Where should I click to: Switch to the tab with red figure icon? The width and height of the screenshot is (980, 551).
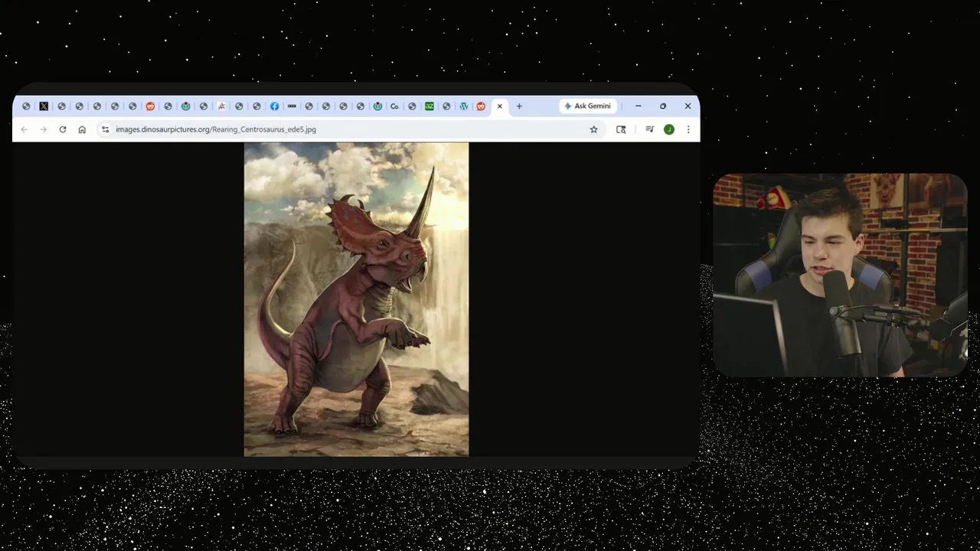point(221,106)
